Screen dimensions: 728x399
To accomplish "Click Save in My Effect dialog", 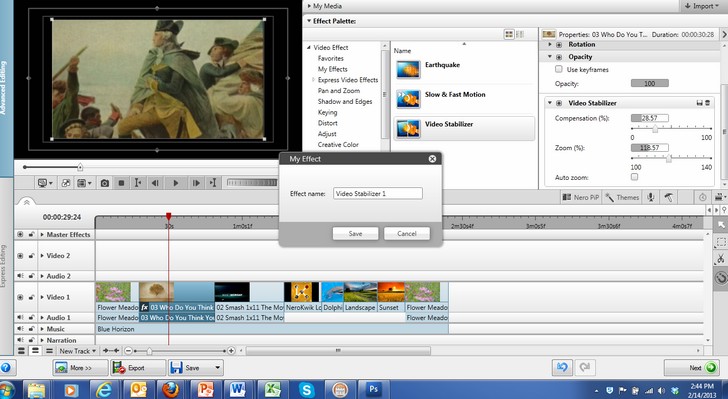I will click(x=355, y=234).
